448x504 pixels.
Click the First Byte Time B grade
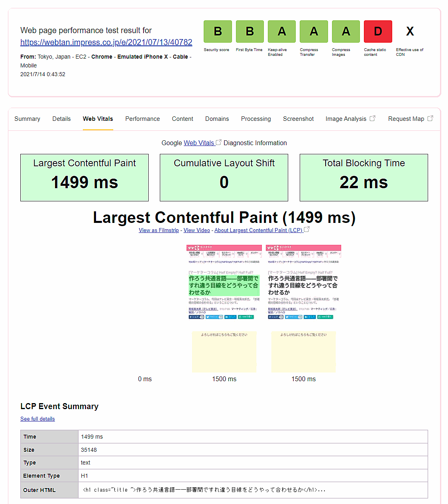click(250, 31)
